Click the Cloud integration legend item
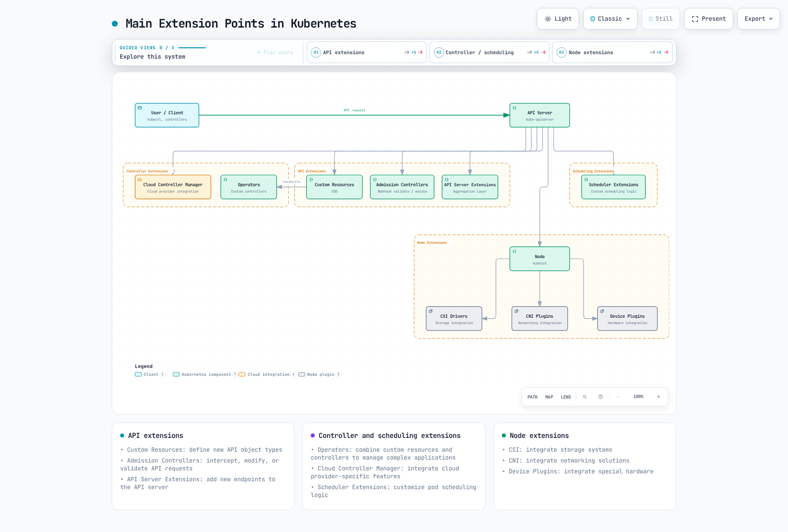The height and width of the screenshot is (532, 788). (267, 374)
